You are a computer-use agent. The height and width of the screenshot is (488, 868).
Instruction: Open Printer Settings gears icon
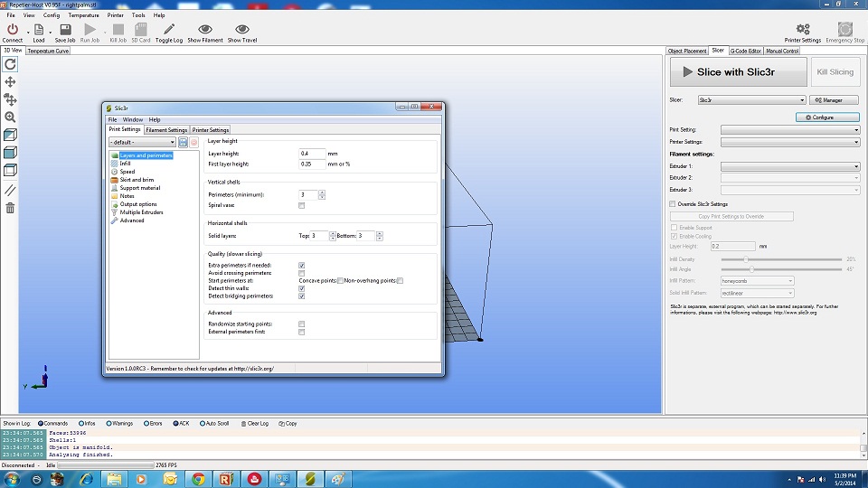click(803, 29)
